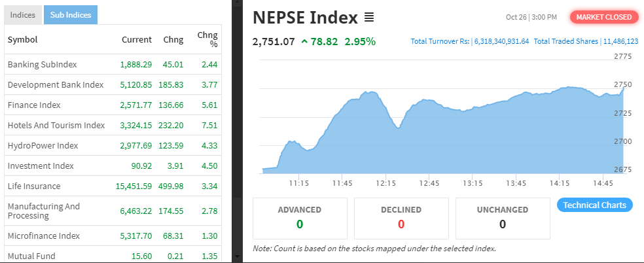Switch to the Indices tab

tap(23, 15)
